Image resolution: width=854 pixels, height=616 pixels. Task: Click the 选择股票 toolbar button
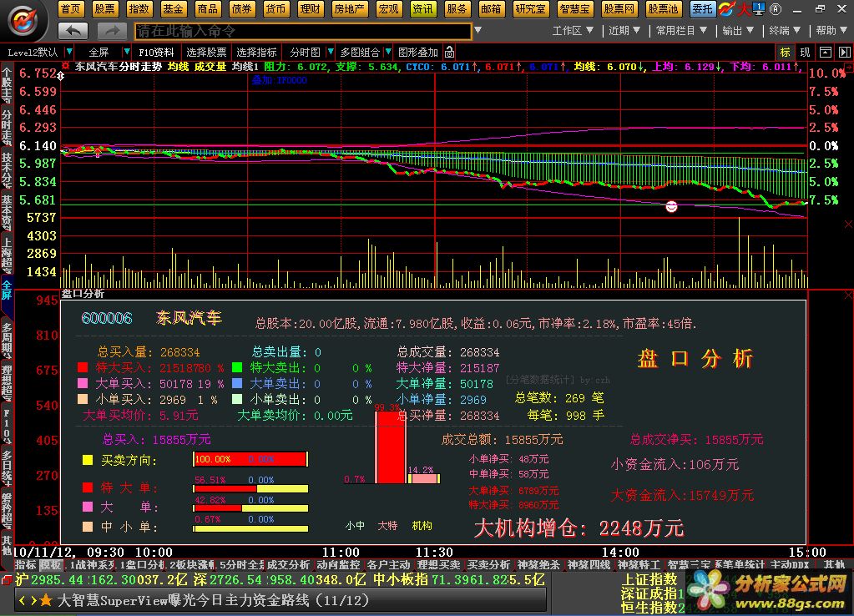pyautogui.click(x=206, y=53)
